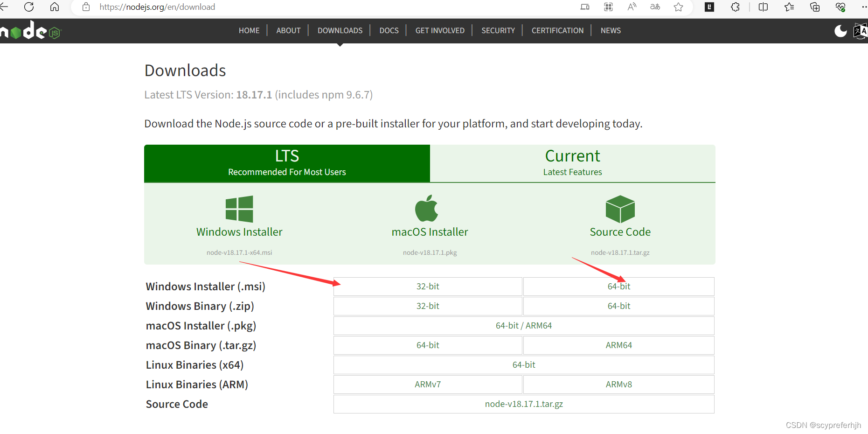Download node-v18.17.1.tar.gz source code
The image size is (868, 434).
pos(523,404)
